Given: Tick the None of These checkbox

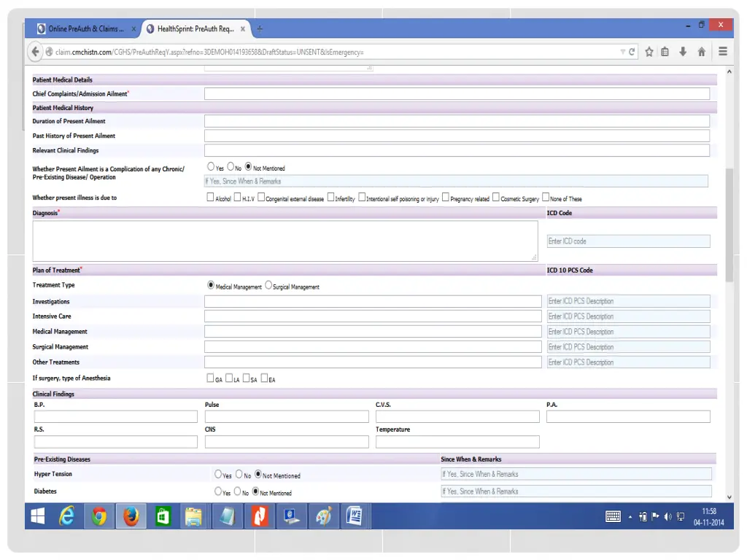Looking at the screenshot, I should pos(546,197).
